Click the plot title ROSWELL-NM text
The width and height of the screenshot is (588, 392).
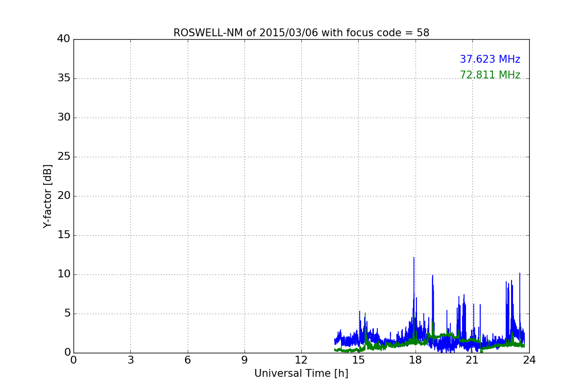point(301,33)
